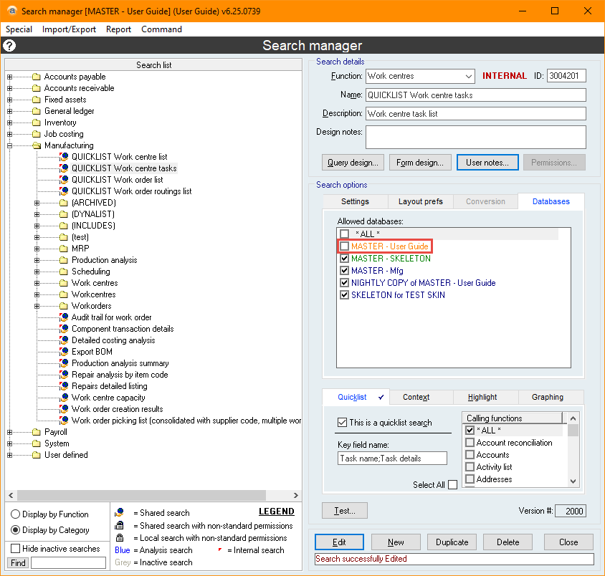Click the Repairs detailed listing search icon

click(x=64, y=386)
